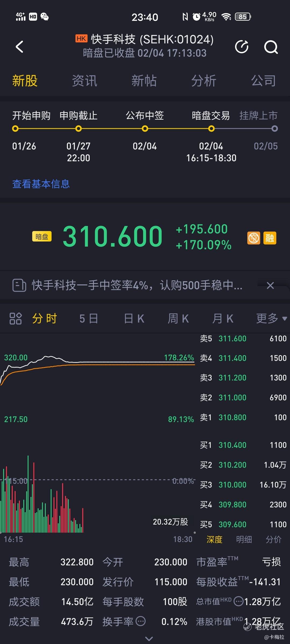Screen dimensions: 290x644
Task: Tap the 市盈率 TTM label
Action: pyautogui.click(x=217, y=561)
